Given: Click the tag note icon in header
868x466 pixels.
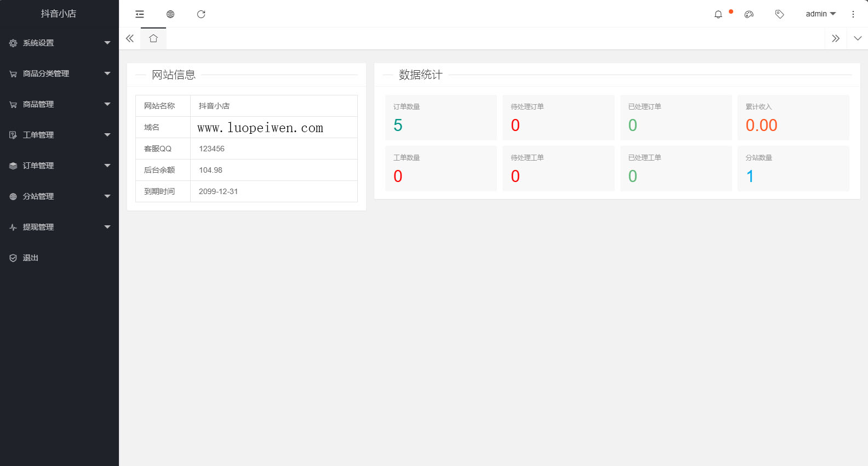Looking at the screenshot, I should click(779, 14).
